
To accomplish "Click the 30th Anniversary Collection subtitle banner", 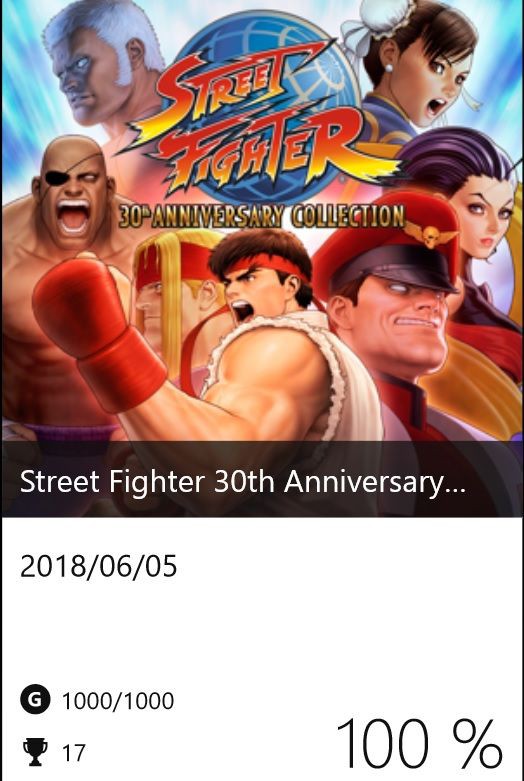I will tap(262, 218).
